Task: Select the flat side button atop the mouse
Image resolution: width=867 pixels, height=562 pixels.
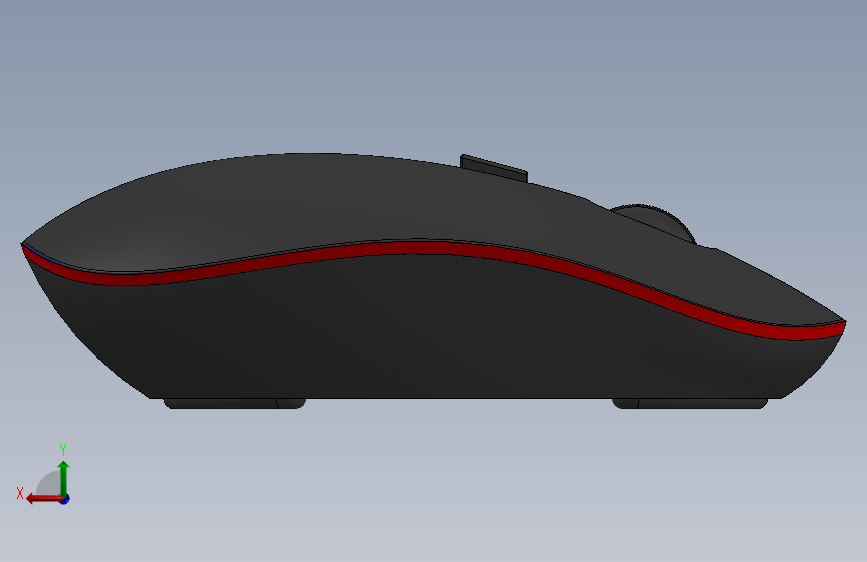Action: [494, 168]
